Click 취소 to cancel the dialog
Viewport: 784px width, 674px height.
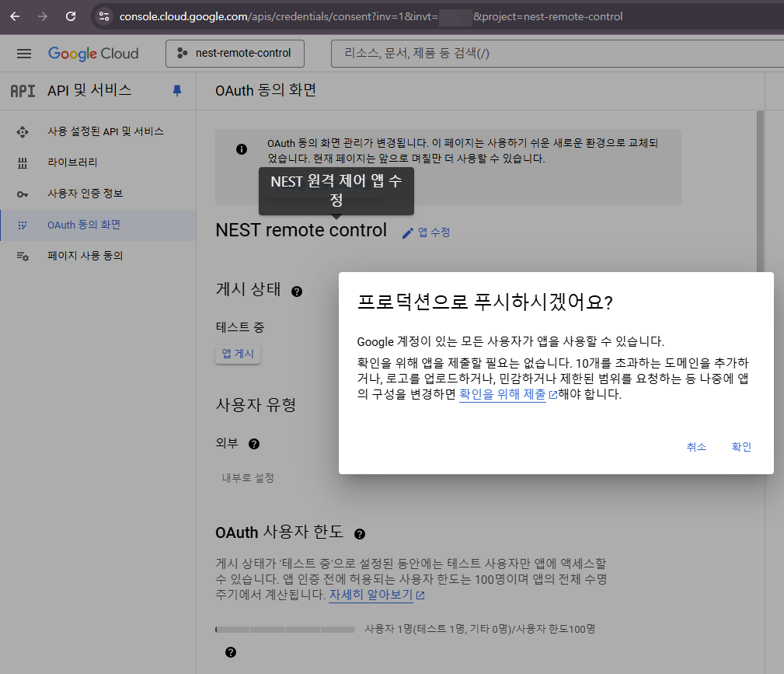[696, 447]
